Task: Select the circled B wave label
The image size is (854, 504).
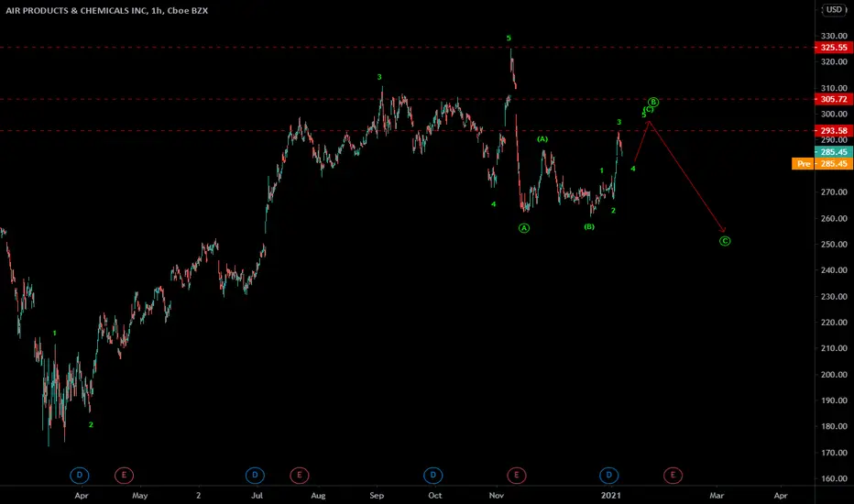Action: point(653,102)
